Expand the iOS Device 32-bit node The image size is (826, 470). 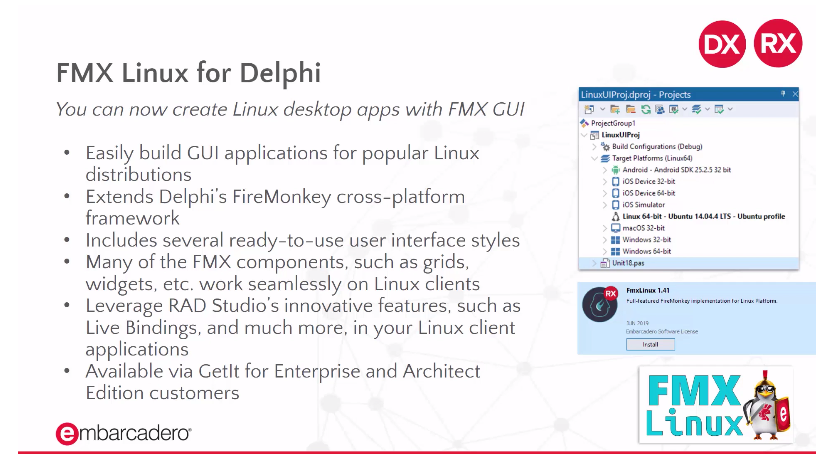(605, 181)
